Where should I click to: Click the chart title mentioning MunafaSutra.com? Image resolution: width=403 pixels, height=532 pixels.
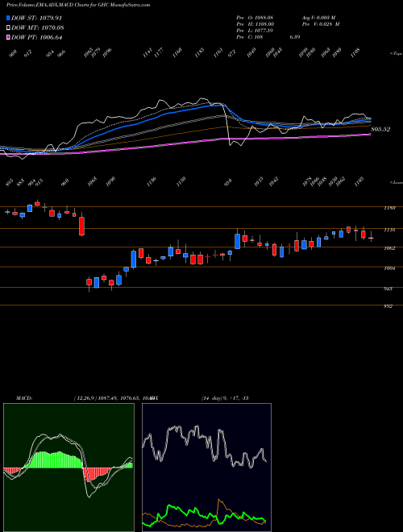click(77, 5)
